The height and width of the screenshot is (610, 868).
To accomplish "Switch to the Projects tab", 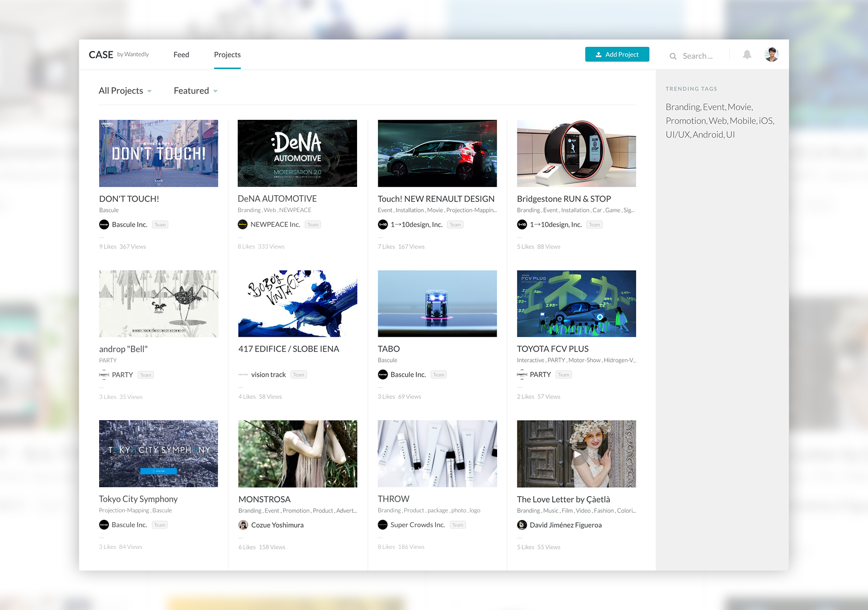I will [x=227, y=55].
